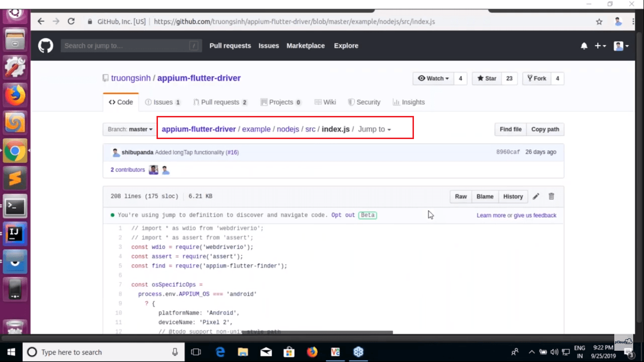Go back with browser arrow
Viewport: 644px width, 362px height.
(41, 21)
